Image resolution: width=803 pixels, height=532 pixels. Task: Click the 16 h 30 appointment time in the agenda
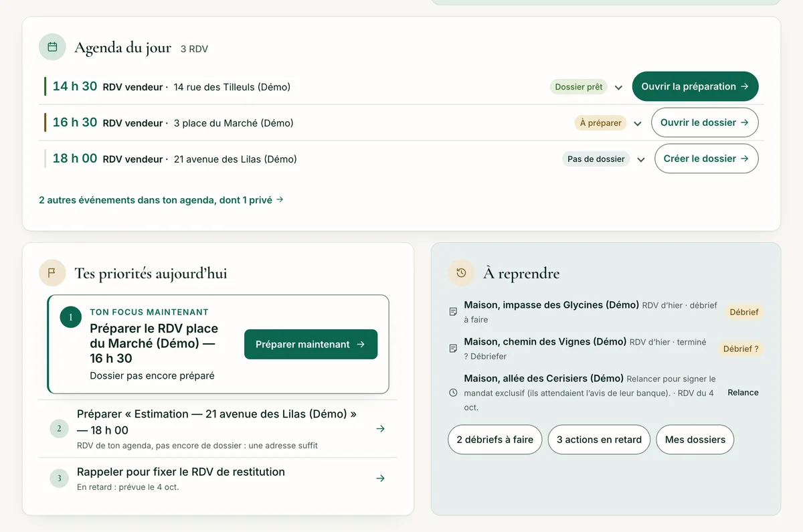coord(75,122)
